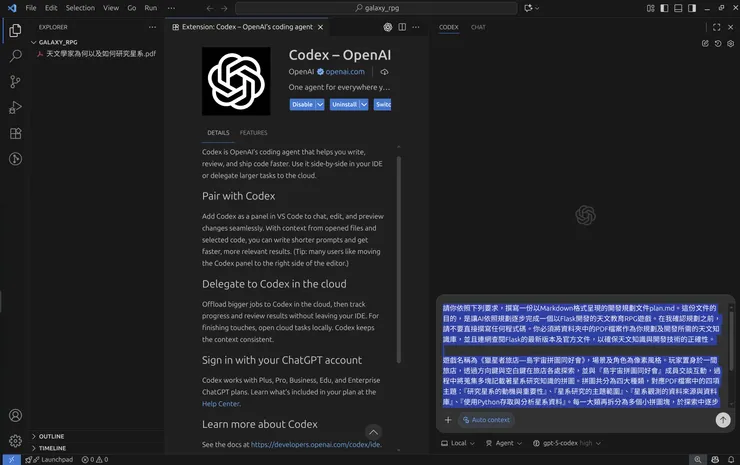The image size is (740, 465).
Task: Open the File menu
Action: tap(31, 8)
